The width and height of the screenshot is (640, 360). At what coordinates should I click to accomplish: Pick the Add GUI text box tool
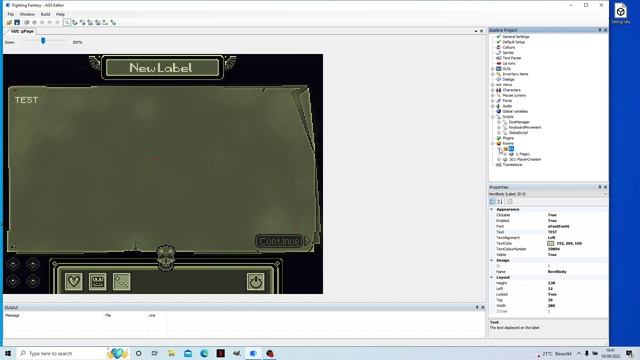pyautogui.click(x=90, y=22)
